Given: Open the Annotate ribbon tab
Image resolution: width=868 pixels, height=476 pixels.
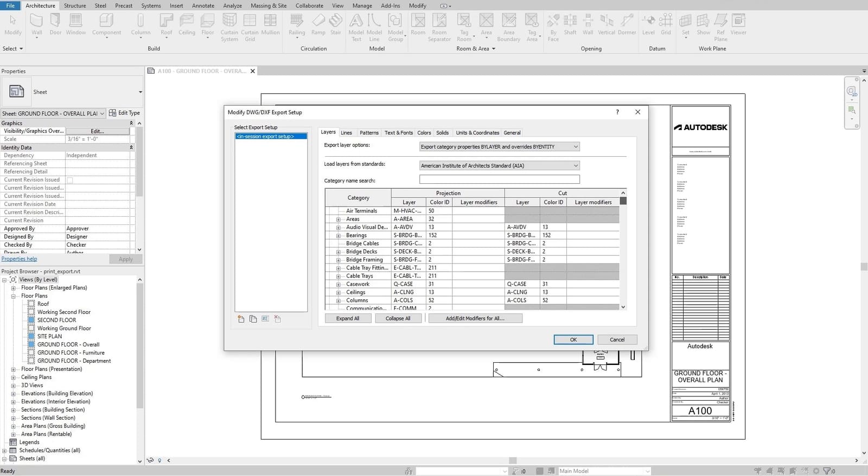Looking at the screenshot, I should coord(203,5).
